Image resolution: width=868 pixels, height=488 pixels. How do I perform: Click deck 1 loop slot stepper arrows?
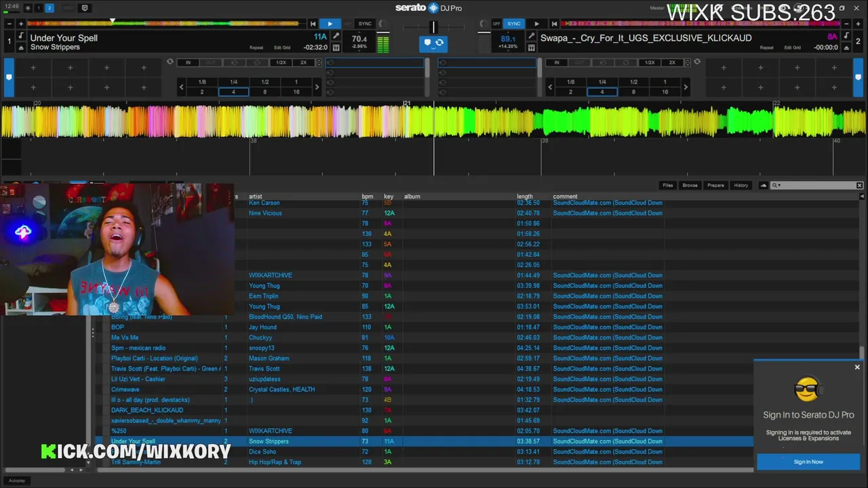click(318, 62)
